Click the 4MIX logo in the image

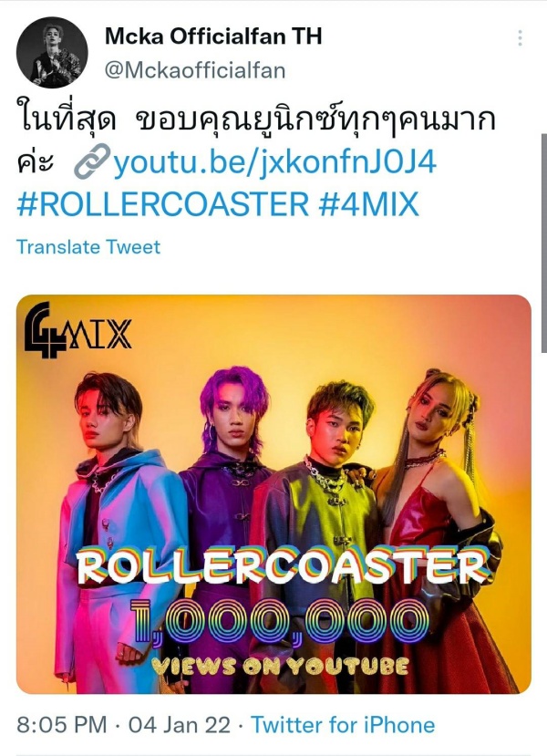(78, 330)
